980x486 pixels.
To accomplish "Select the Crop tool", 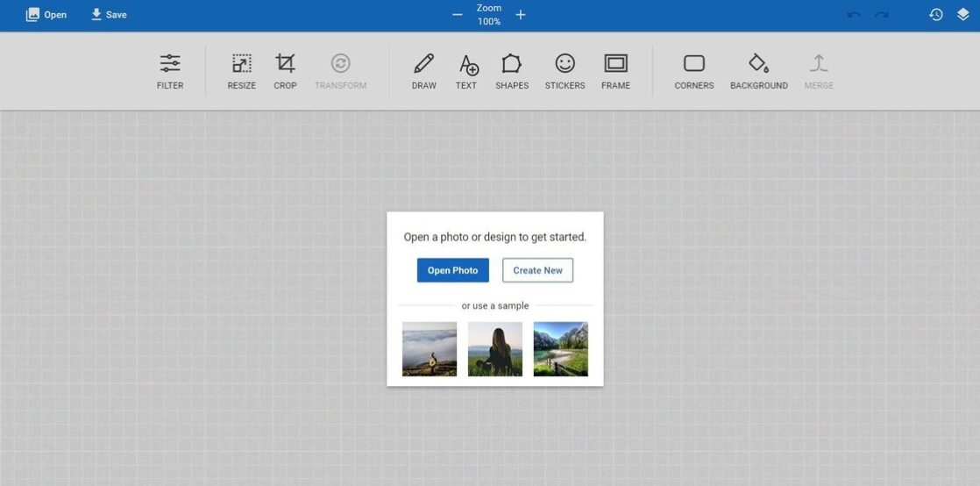I will (x=285, y=71).
